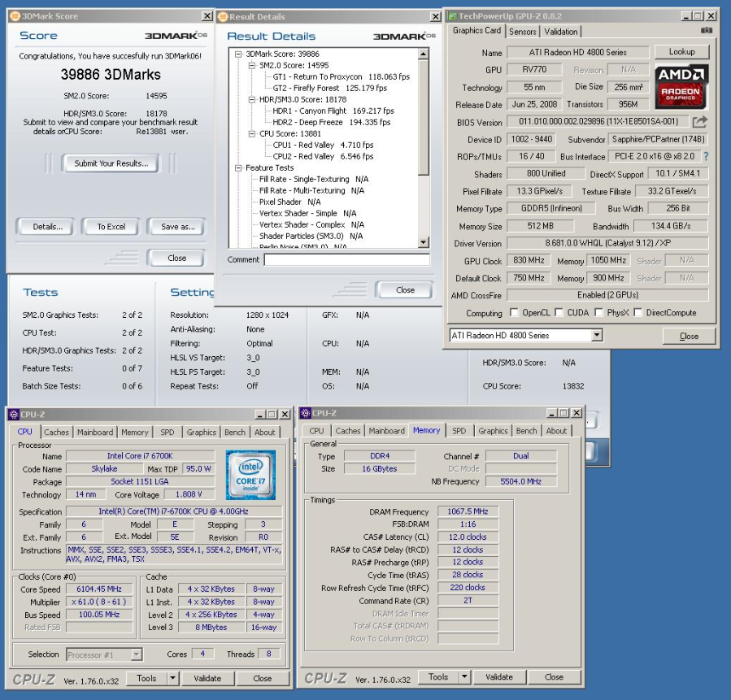The width and height of the screenshot is (731, 700).
Task: Click Close in the Result Details window
Action: tap(405, 290)
